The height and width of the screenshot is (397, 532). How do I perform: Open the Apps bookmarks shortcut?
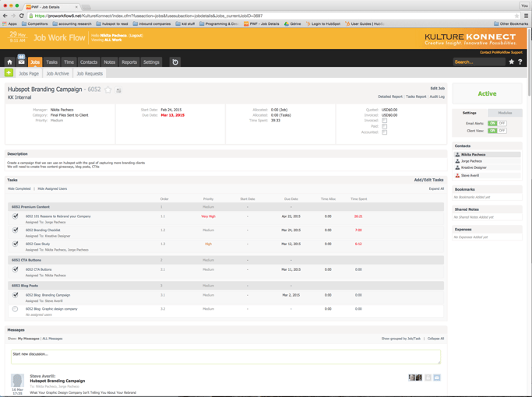[9, 23]
